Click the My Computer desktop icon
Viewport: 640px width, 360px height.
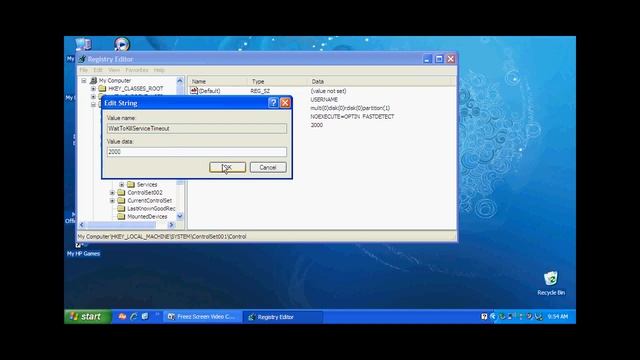(83, 44)
